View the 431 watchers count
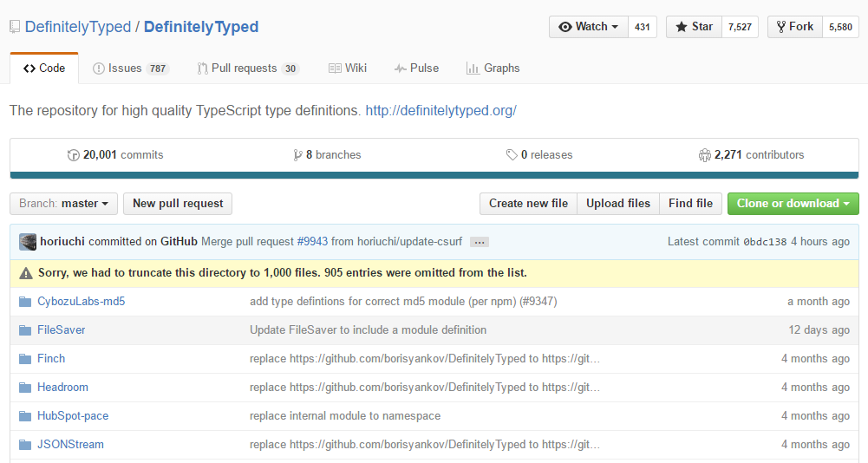 (643, 27)
